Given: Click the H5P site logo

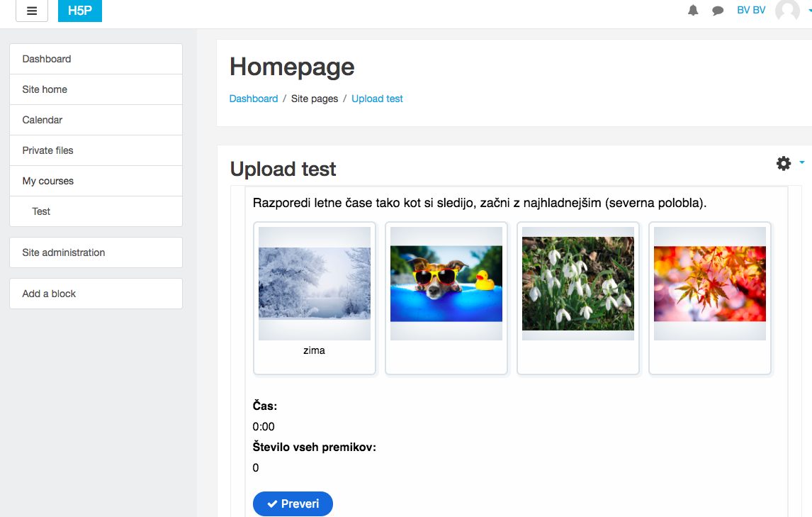Looking at the screenshot, I should [80, 11].
